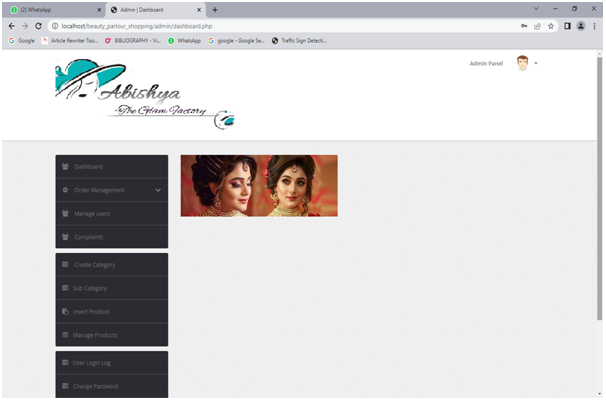Image resolution: width=606 pixels, height=400 pixels.
Task: Click the Create Category list icon
Action: click(65, 265)
